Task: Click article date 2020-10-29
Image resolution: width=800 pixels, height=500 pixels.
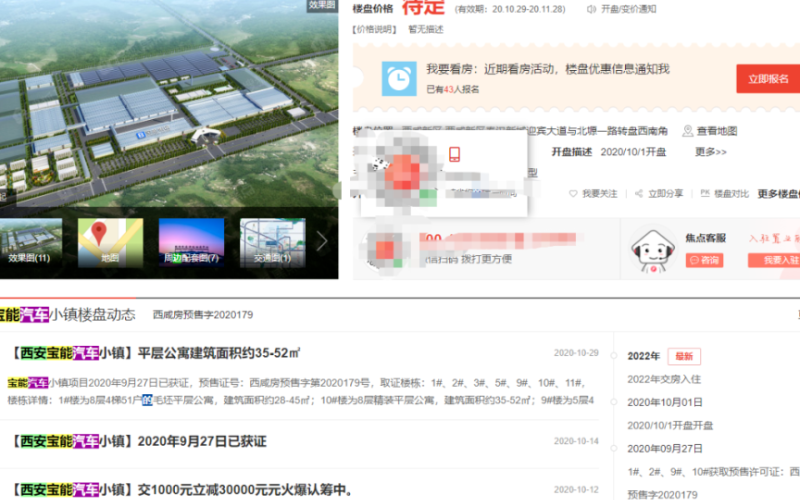Action: [576, 353]
